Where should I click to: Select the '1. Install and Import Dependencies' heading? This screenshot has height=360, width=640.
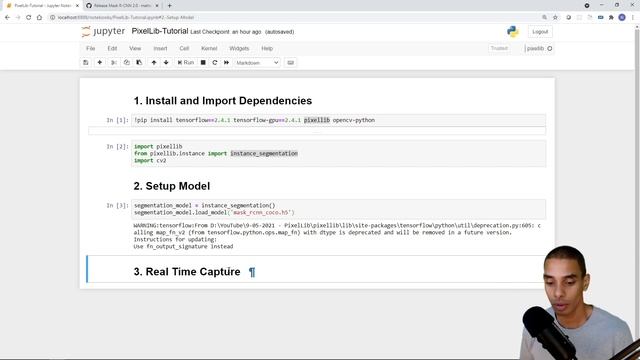click(x=223, y=101)
